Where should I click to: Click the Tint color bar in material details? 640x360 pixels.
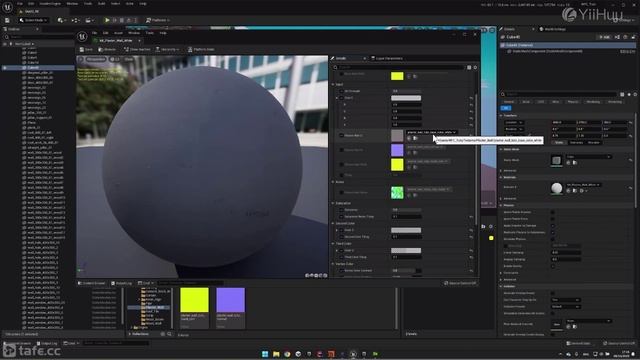(x=406, y=98)
